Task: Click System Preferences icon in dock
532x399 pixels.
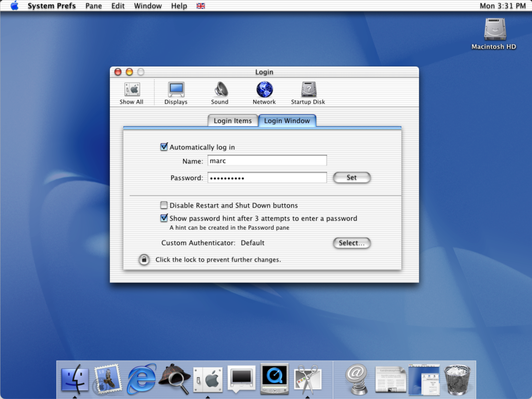Action: point(208,379)
